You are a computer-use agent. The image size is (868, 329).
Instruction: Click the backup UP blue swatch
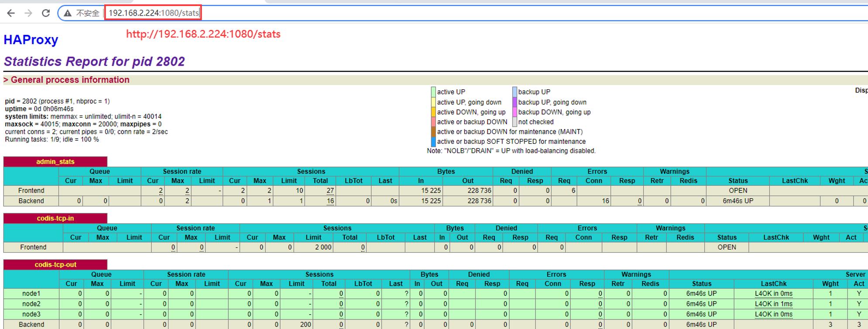coord(515,92)
